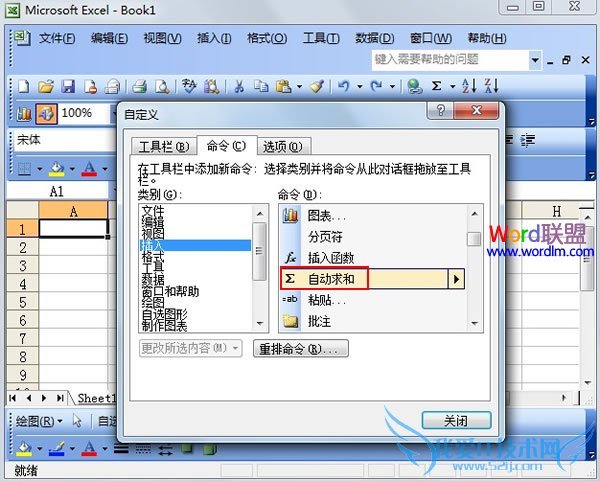Viewport: 600px width, 481px height.
Task: Click the Open file folder icon
Action: pos(46,86)
